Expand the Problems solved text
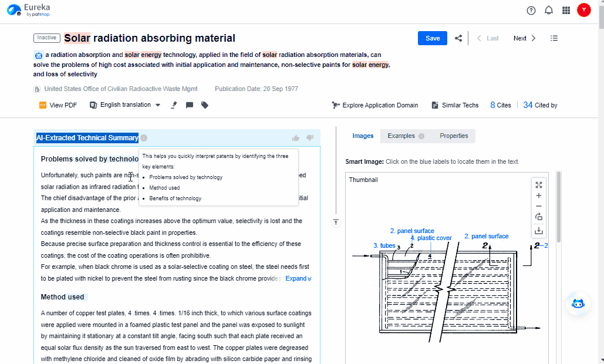Viewport: 604px width, 364px height. (x=298, y=278)
